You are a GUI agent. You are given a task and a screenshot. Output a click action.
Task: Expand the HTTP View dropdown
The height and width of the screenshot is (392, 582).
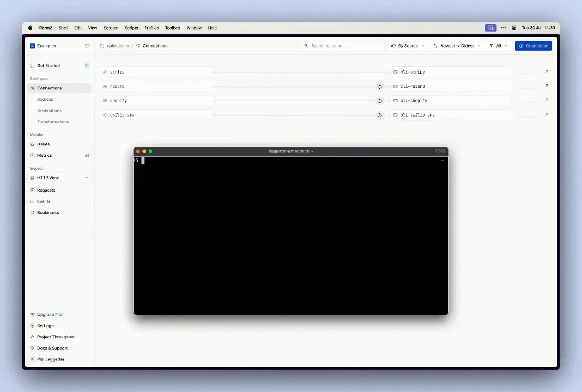click(60, 177)
